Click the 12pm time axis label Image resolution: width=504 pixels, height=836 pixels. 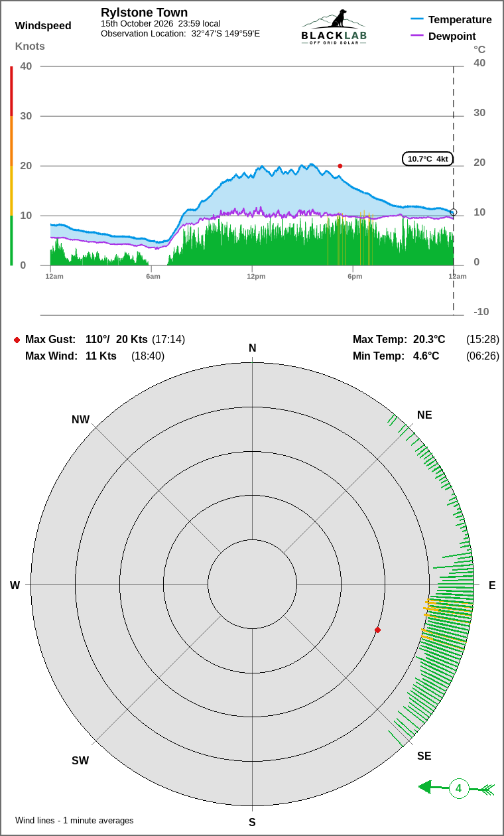(x=256, y=276)
